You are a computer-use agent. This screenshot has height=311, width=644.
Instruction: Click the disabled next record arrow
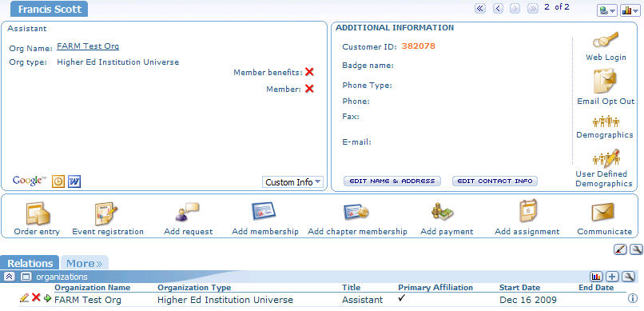click(515, 9)
